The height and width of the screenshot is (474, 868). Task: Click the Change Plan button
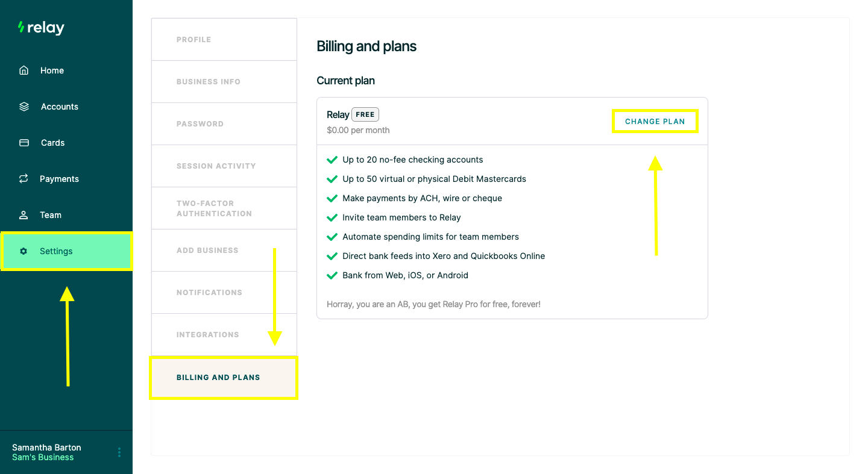[x=655, y=121]
